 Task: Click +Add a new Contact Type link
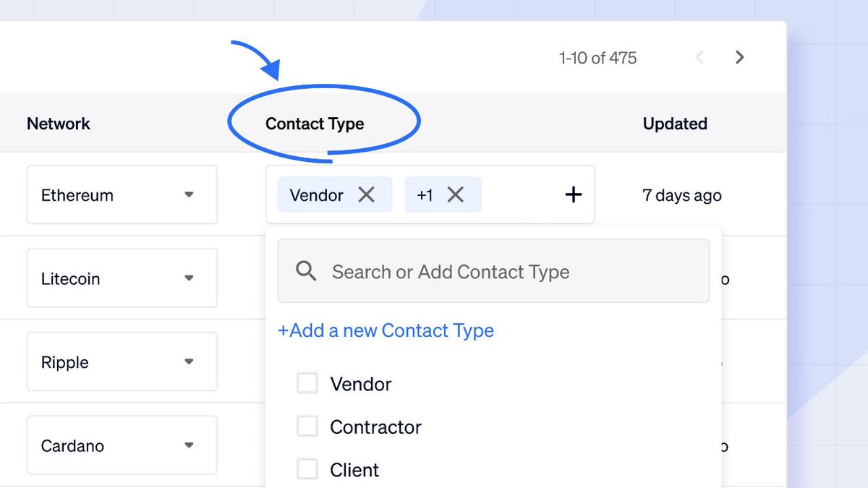click(x=386, y=330)
